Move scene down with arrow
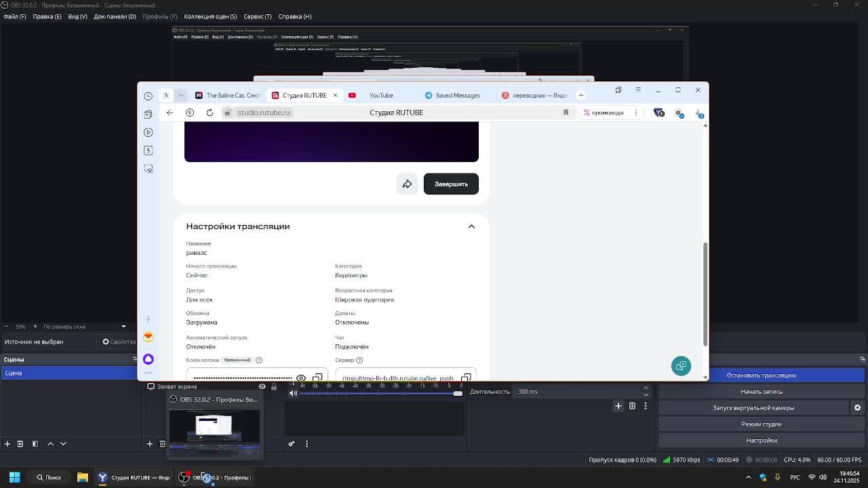 [x=63, y=444]
